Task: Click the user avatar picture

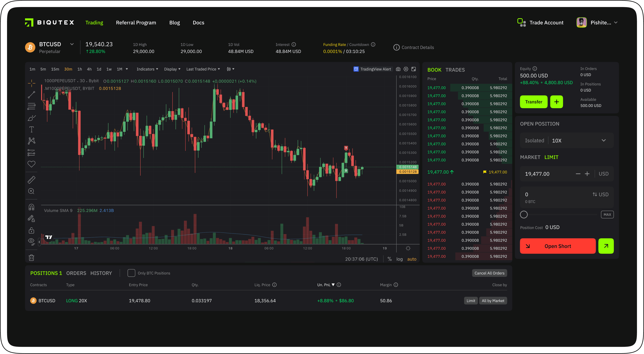Action: coord(582,22)
